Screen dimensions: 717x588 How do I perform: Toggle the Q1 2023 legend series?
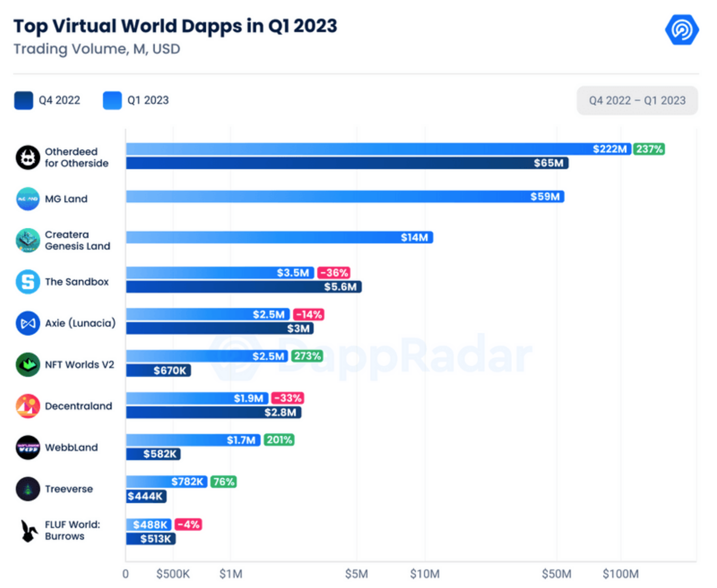point(148,100)
